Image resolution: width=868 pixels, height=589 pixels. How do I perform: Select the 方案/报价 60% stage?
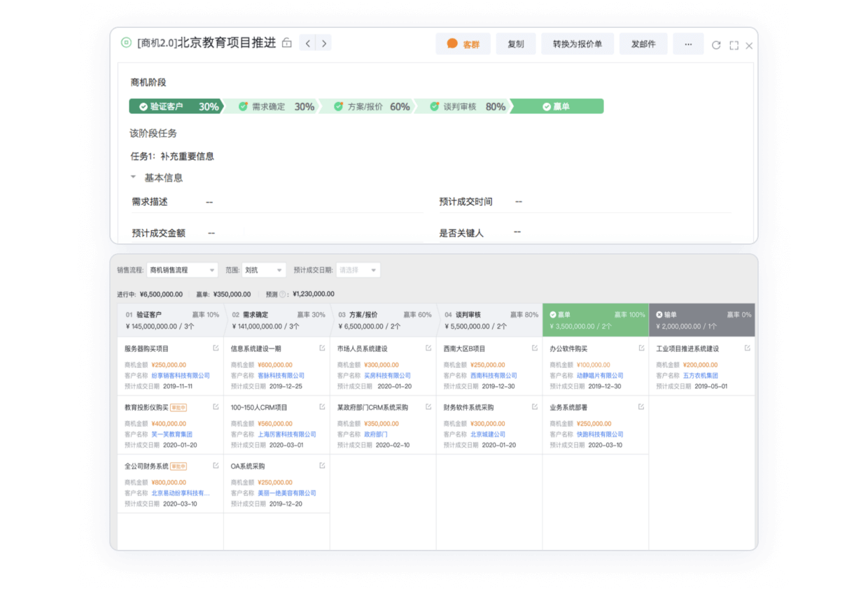pyautogui.click(x=367, y=106)
